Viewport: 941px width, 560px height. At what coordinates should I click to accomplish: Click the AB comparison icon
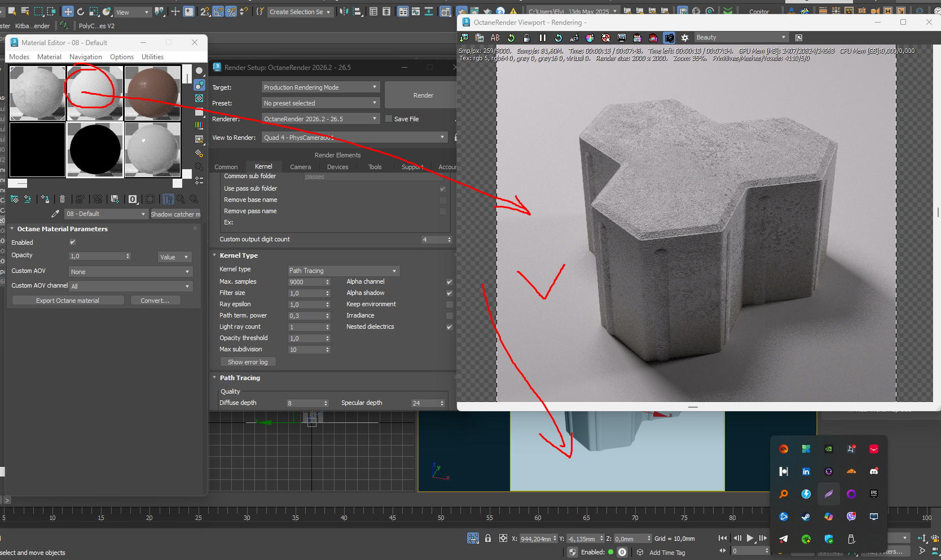(495, 38)
